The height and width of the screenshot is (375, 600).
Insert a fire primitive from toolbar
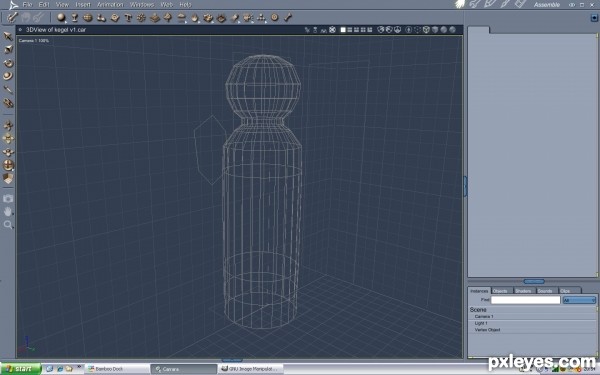[195, 18]
